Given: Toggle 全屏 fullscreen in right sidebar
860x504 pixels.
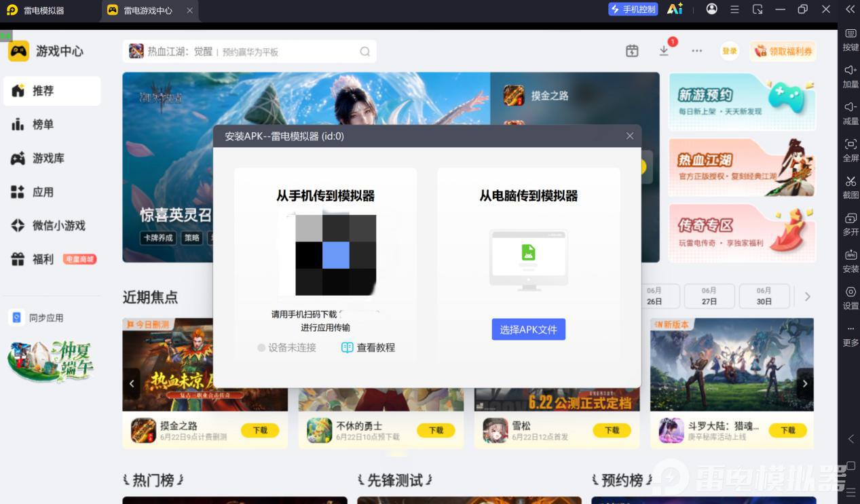Looking at the screenshot, I should [x=850, y=144].
